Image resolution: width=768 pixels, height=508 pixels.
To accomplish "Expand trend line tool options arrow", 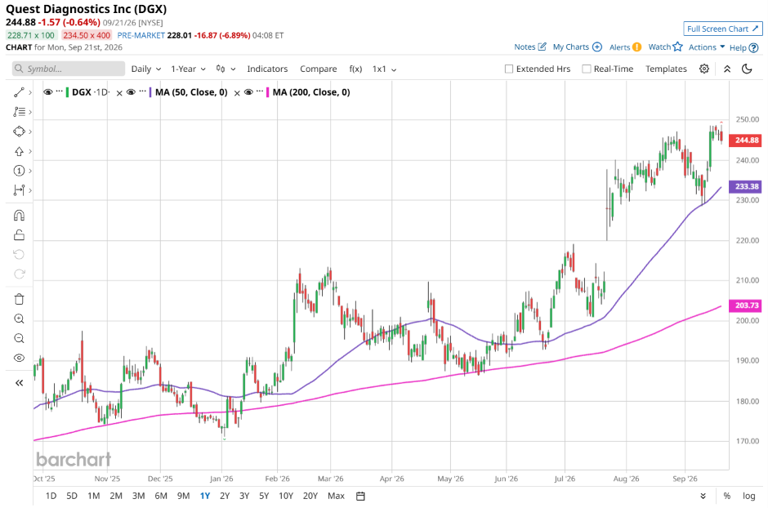I will point(30,92).
